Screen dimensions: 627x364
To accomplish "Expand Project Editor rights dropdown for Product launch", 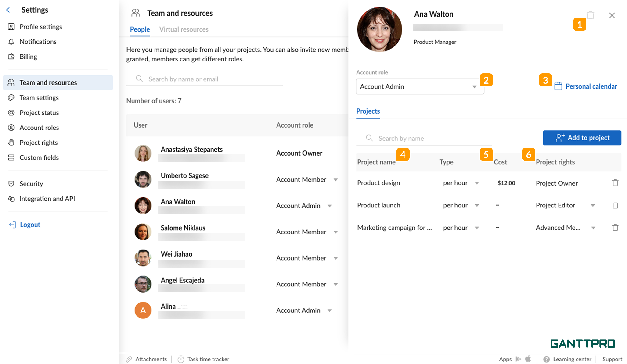I will pos(593,205).
